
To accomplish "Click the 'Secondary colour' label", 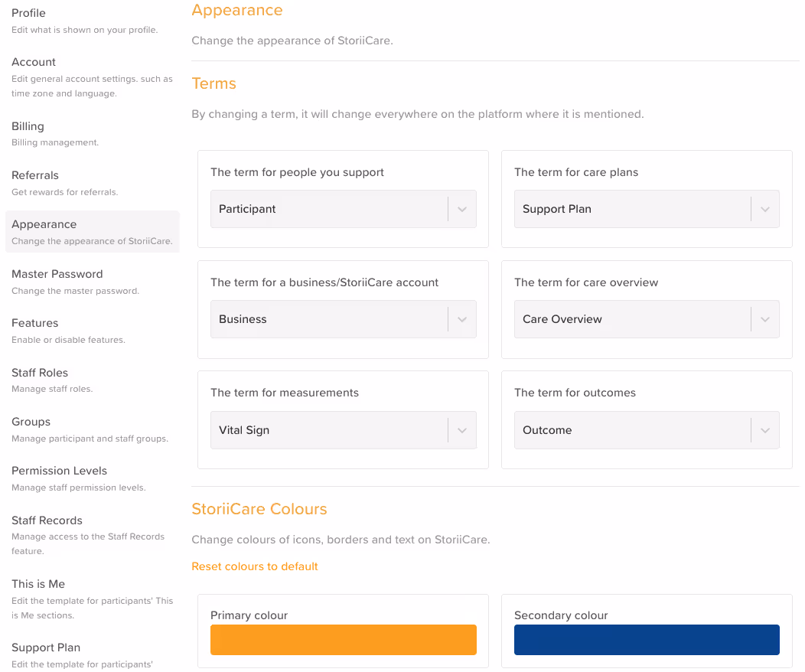I will [x=561, y=615].
